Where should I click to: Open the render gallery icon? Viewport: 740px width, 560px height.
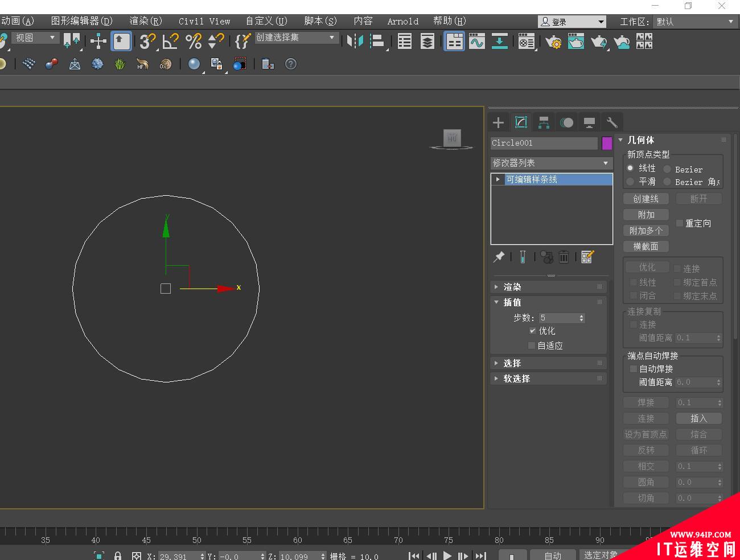tap(644, 41)
